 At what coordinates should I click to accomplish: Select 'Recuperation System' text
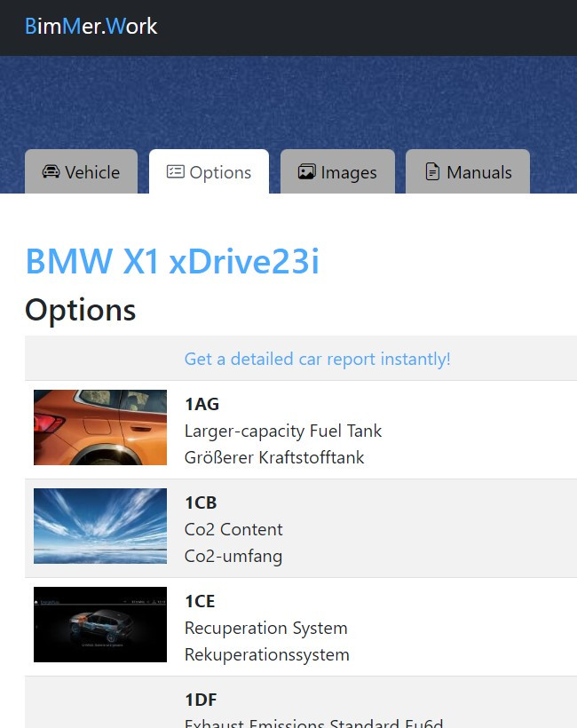point(266,628)
